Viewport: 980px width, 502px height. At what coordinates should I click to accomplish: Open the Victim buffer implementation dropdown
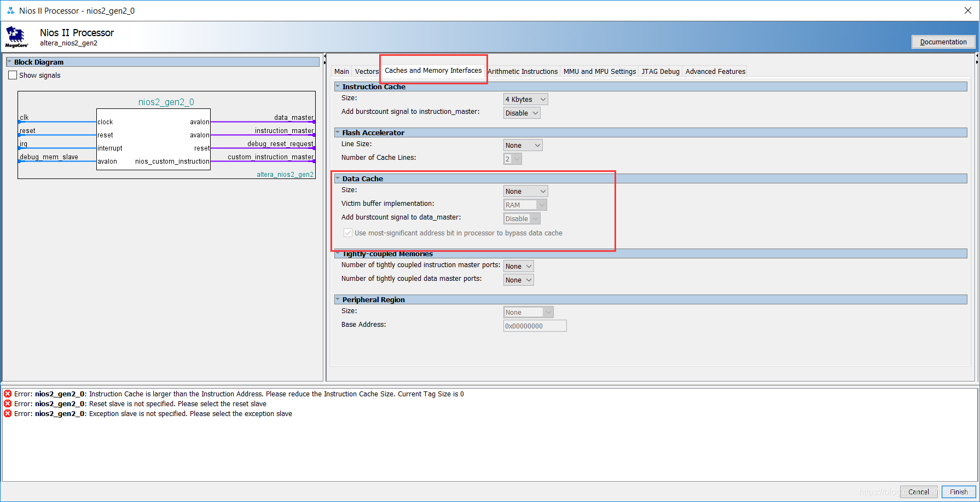525,205
